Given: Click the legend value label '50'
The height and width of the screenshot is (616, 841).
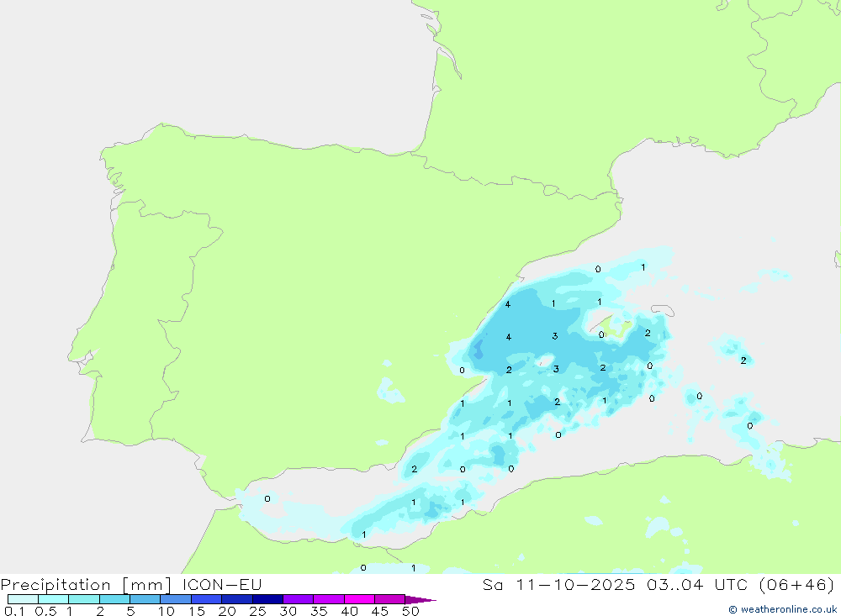Looking at the screenshot, I should coord(410,611).
